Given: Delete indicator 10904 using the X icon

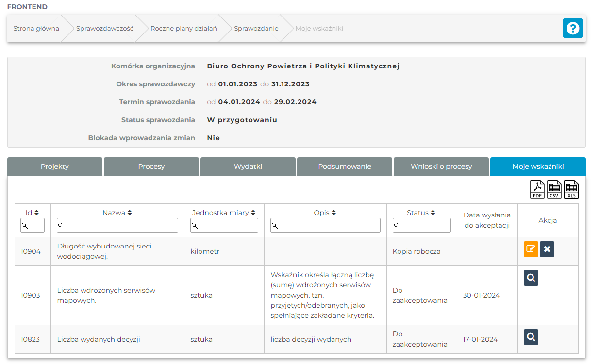Looking at the screenshot, I should (x=547, y=249).
